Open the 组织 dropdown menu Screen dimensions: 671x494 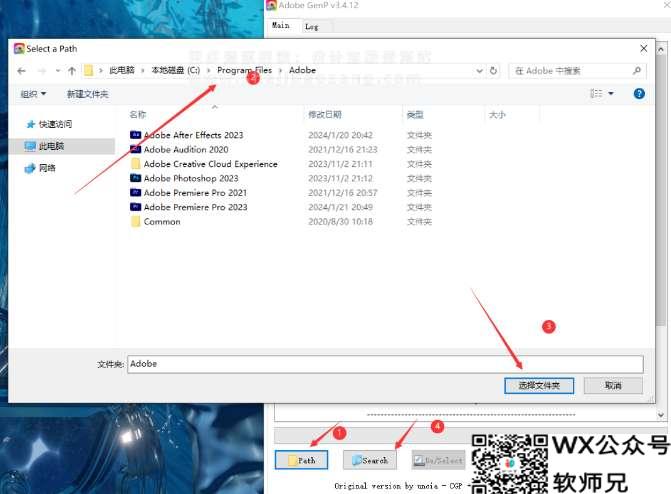pos(33,94)
